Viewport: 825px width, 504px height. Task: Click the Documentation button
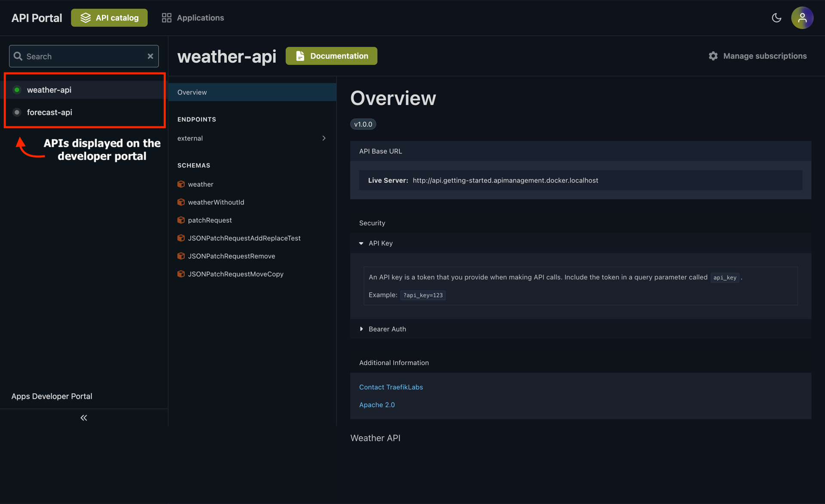coord(331,56)
